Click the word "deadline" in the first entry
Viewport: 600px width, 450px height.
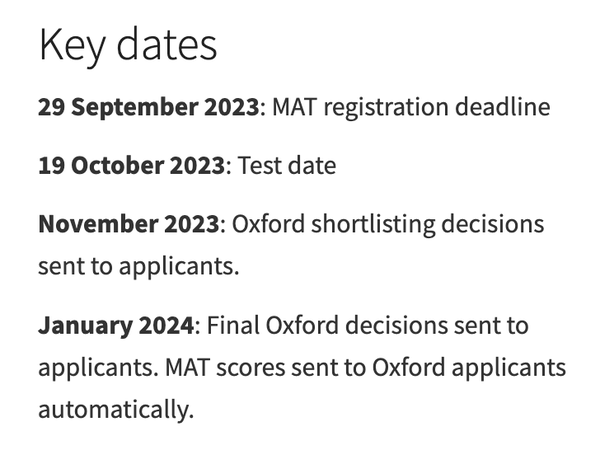tap(507, 107)
